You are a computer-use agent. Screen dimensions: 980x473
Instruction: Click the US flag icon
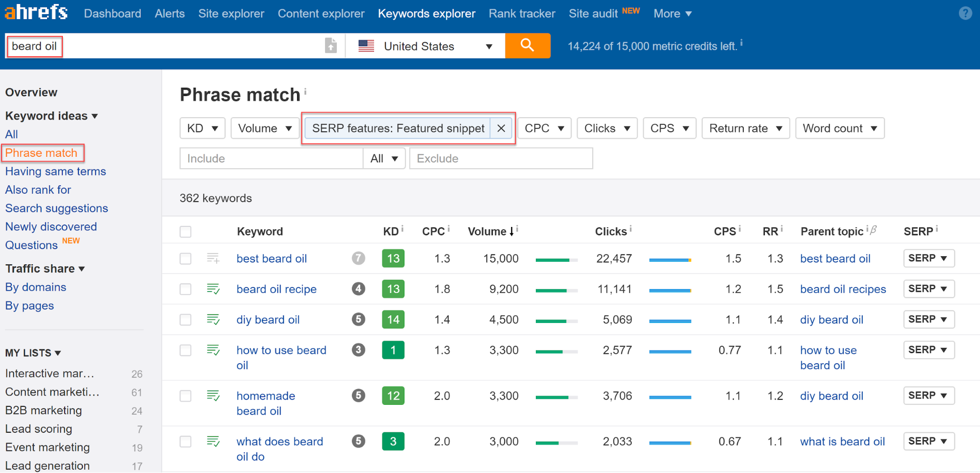(366, 46)
